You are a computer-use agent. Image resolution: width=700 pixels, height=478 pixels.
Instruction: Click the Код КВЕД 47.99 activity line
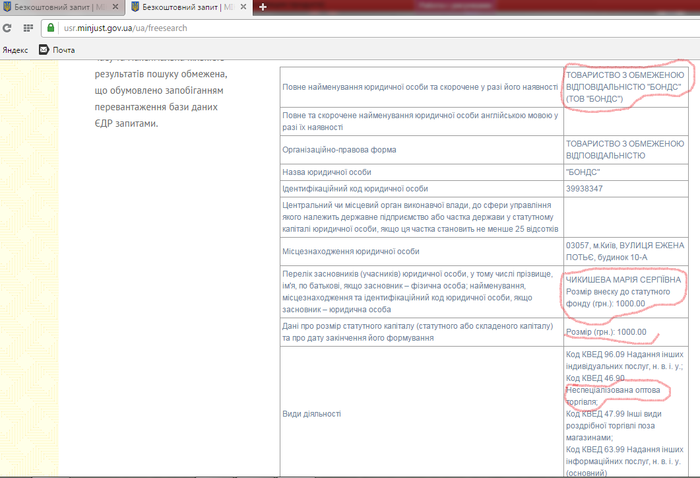614,426
